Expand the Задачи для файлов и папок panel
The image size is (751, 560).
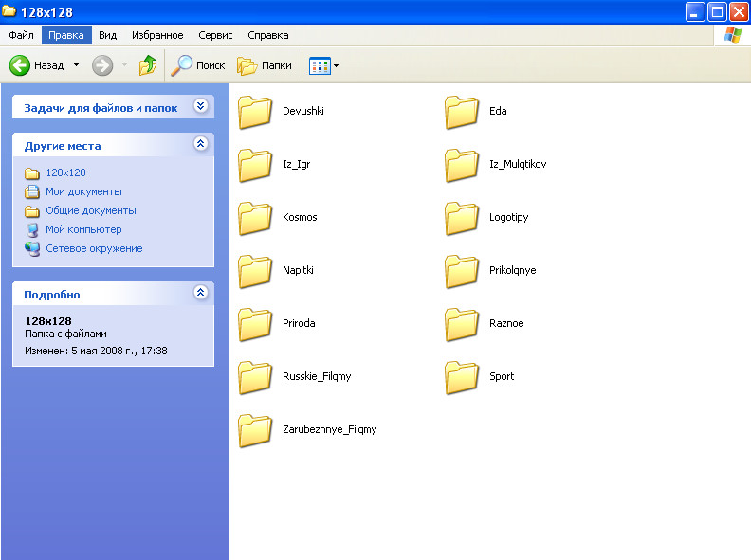point(201,106)
